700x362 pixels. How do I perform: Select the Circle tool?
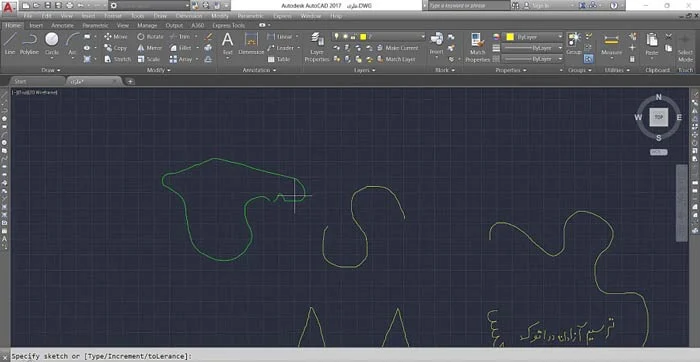(52, 43)
